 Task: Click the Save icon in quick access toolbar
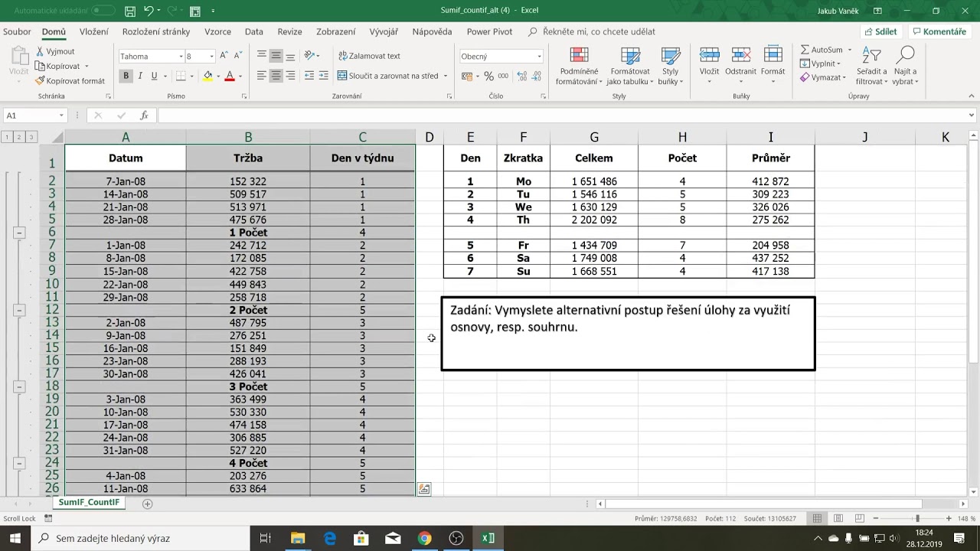click(x=130, y=11)
